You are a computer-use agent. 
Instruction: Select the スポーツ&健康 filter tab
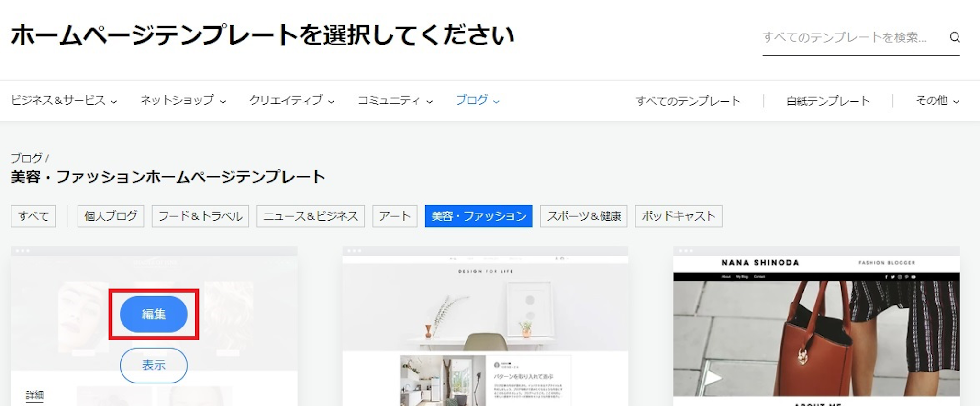[x=584, y=216]
